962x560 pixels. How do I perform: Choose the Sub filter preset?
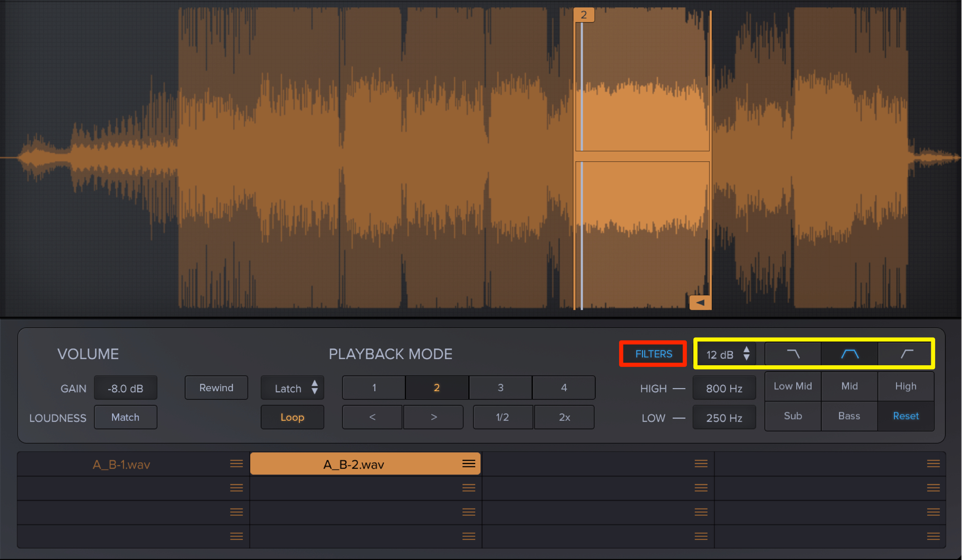793,416
